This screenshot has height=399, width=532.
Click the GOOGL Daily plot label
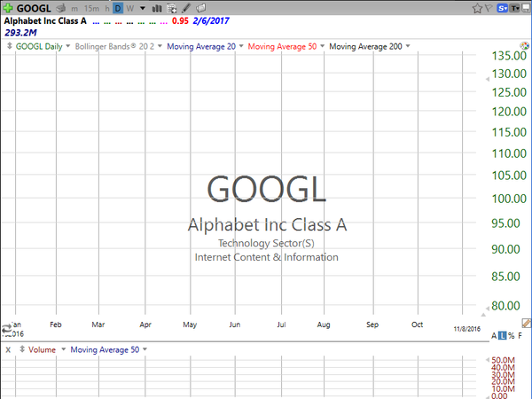(39, 46)
